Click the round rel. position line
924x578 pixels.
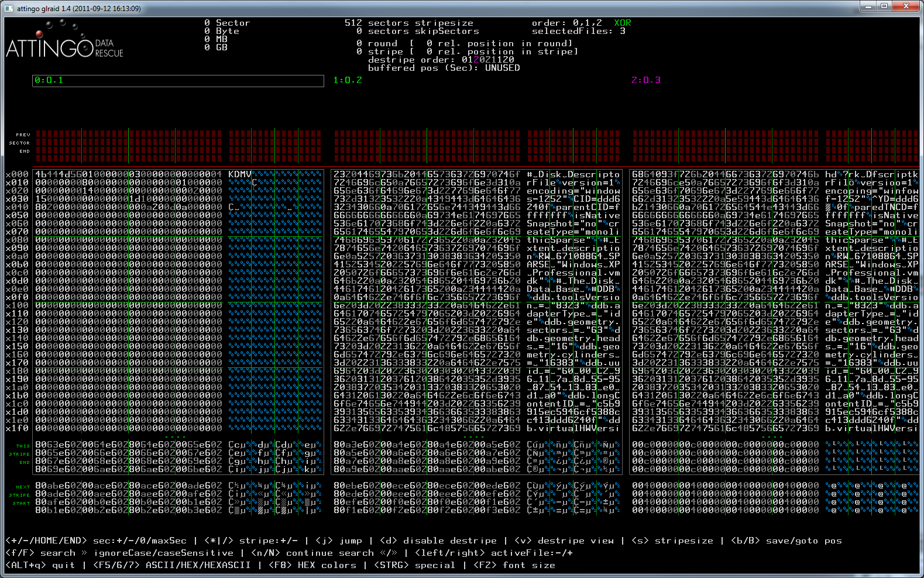(465, 43)
